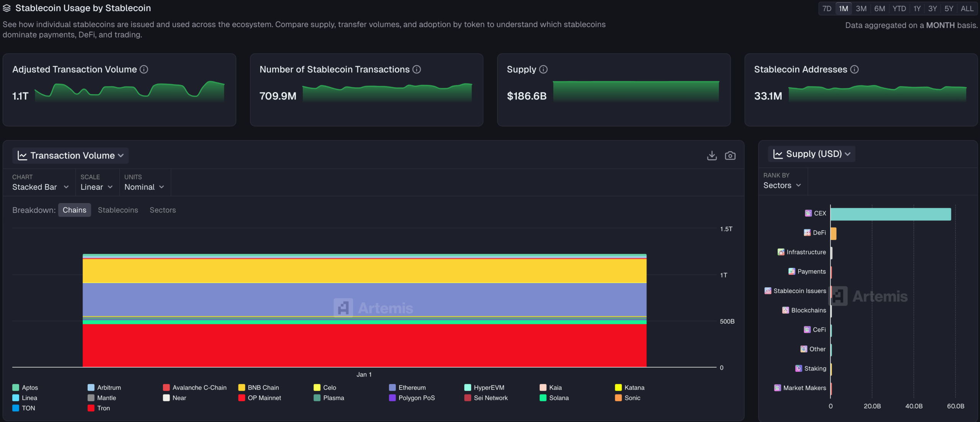Click the Staking sector icon

point(799,368)
